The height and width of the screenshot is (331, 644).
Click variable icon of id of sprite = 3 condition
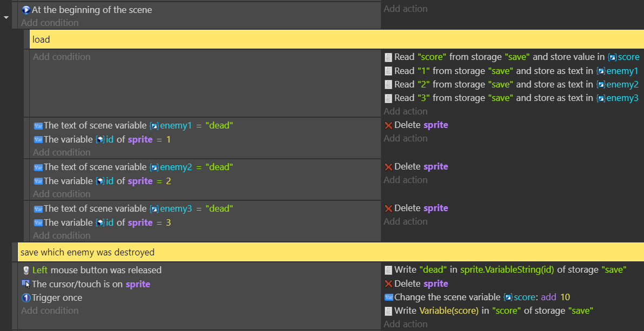pos(38,222)
